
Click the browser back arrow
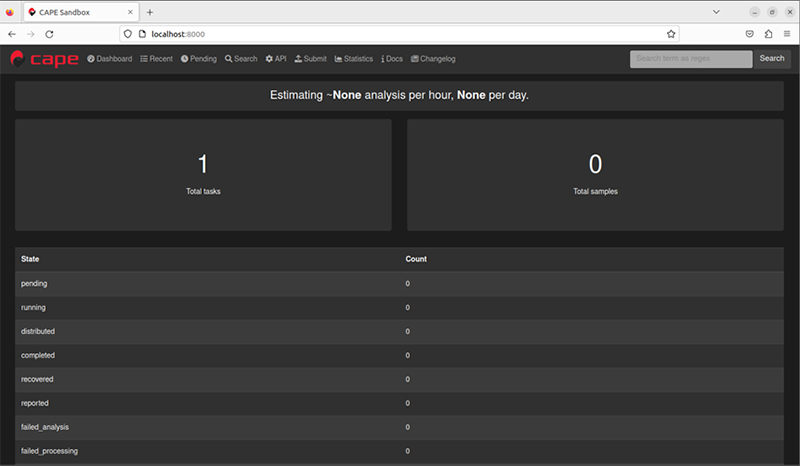click(x=11, y=33)
